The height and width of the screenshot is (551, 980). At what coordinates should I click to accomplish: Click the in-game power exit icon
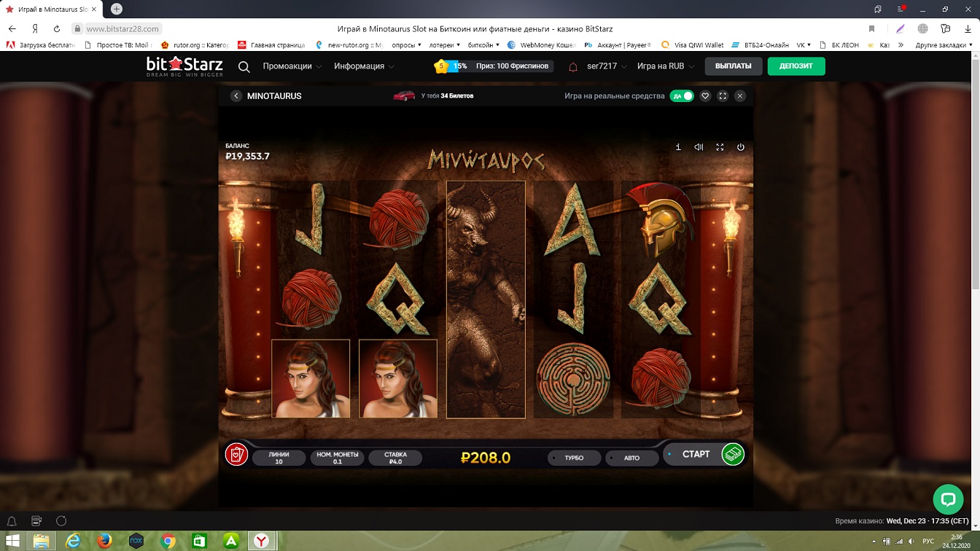tap(740, 147)
